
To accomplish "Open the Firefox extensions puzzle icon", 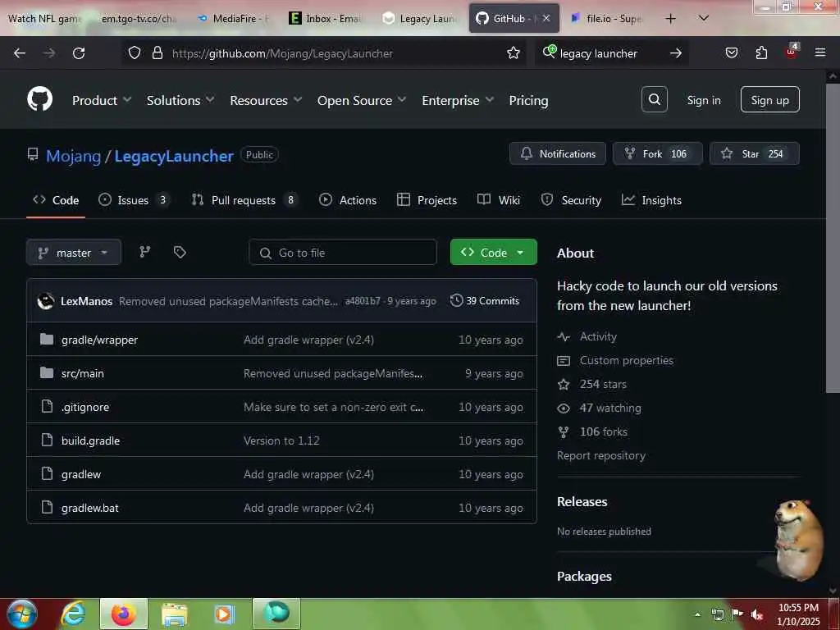I will tap(761, 53).
